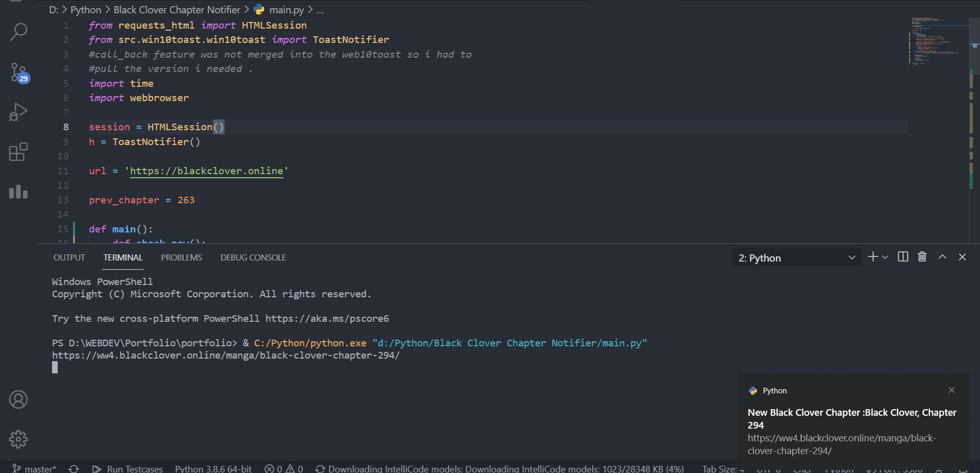Create a new terminal with plus icon

tap(873, 257)
